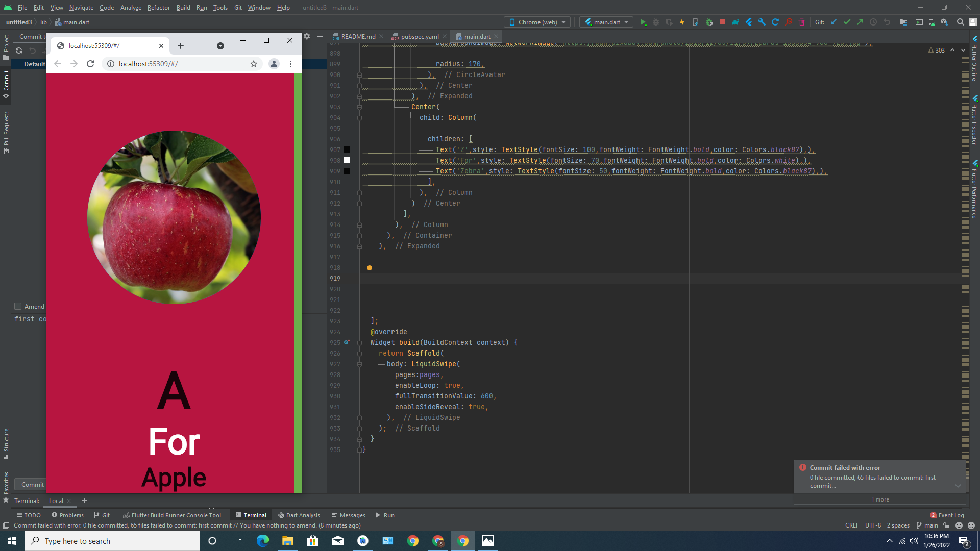The width and height of the screenshot is (980, 551).
Task: Trigger Flutter hot reload with the lightning icon
Action: tap(682, 22)
